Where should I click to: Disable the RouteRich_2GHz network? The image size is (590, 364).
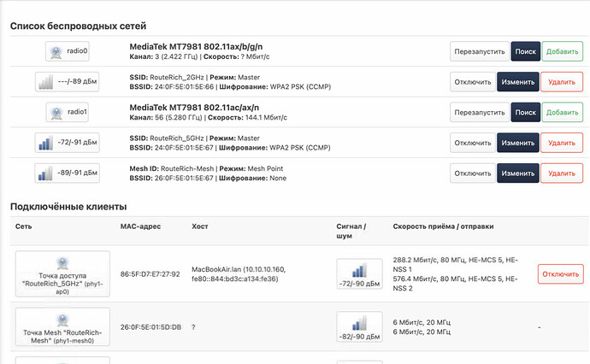point(473,82)
